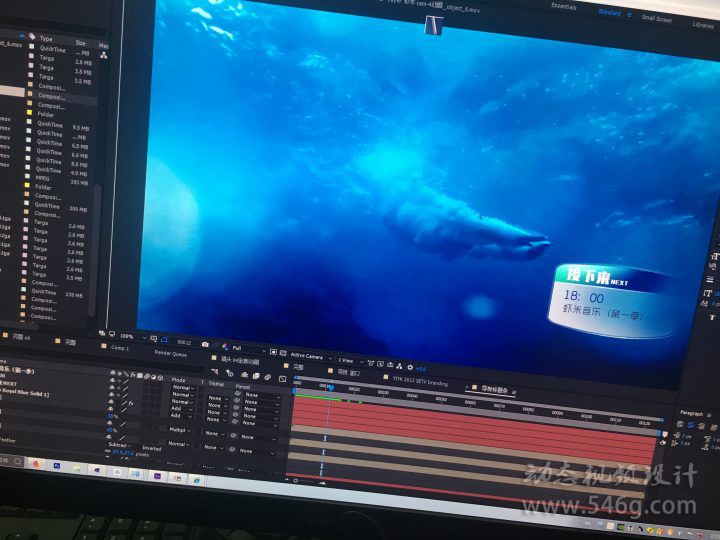Select the MPEG file row sized 193 MB
The height and width of the screenshot is (540, 720).
(x=55, y=179)
